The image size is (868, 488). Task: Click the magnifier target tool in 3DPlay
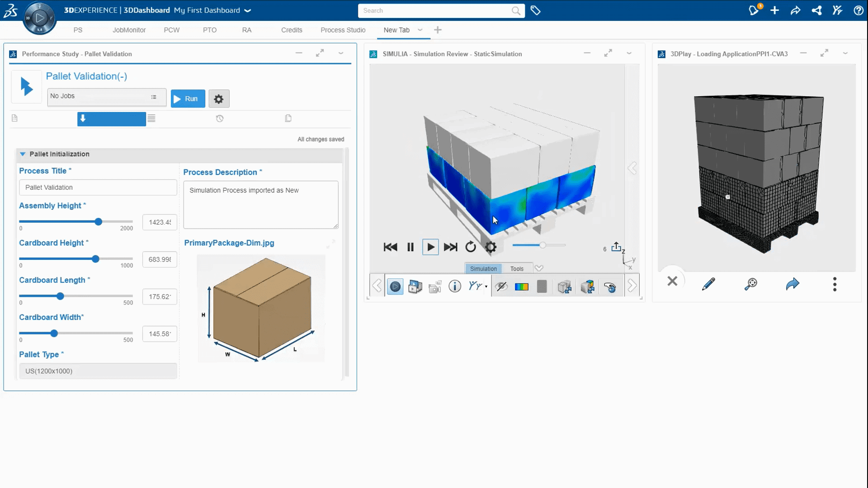click(751, 284)
